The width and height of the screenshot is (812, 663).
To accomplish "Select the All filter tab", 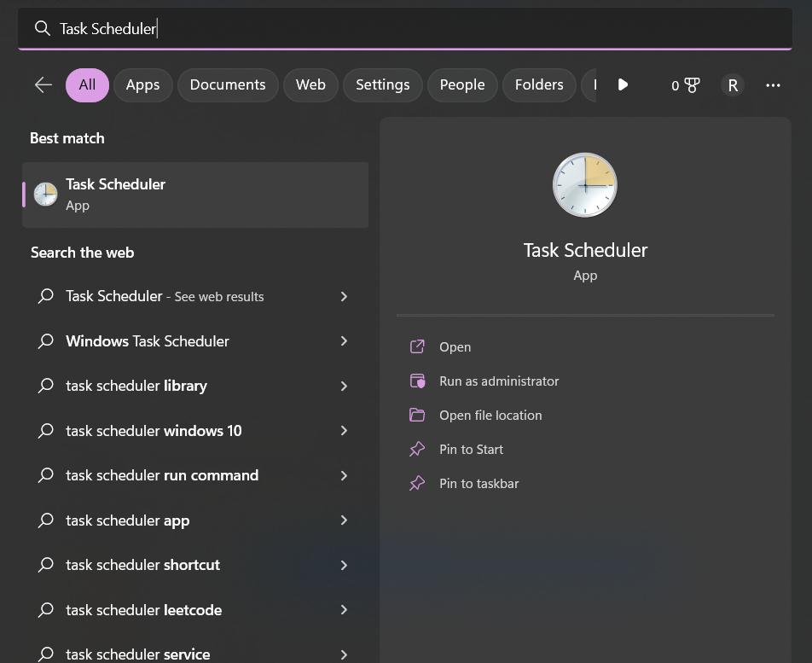I will click(87, 85).
